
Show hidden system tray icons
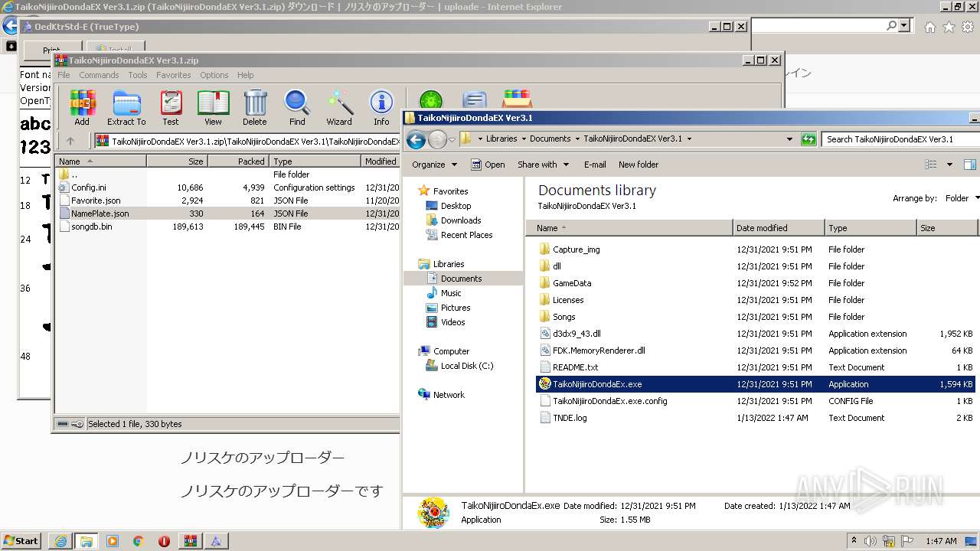(854, 540)
